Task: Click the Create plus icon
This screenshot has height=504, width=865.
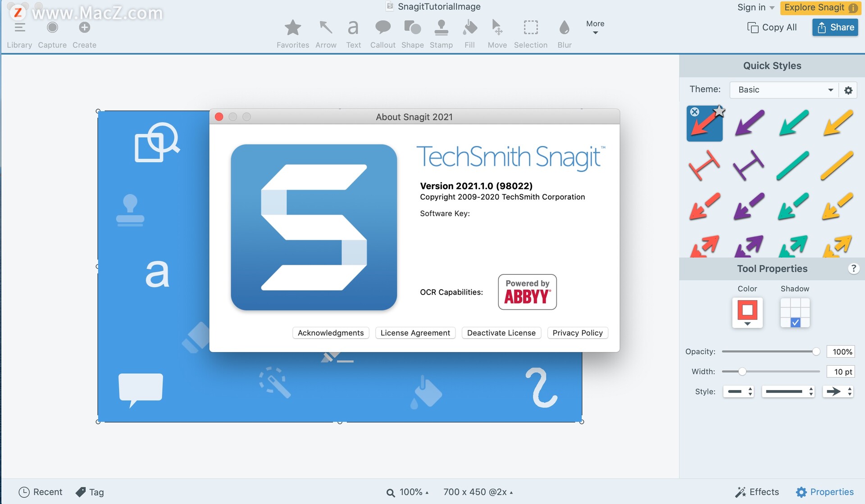Action: point(84,27)
